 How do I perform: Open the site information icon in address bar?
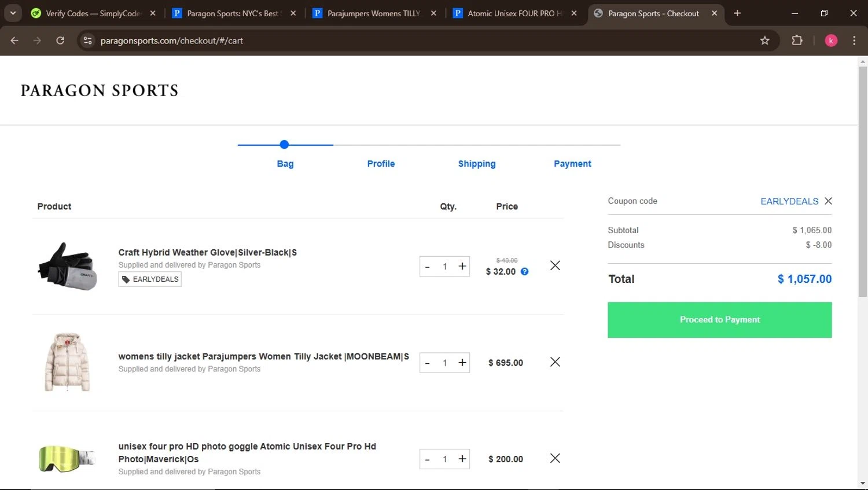click(88, 40)
